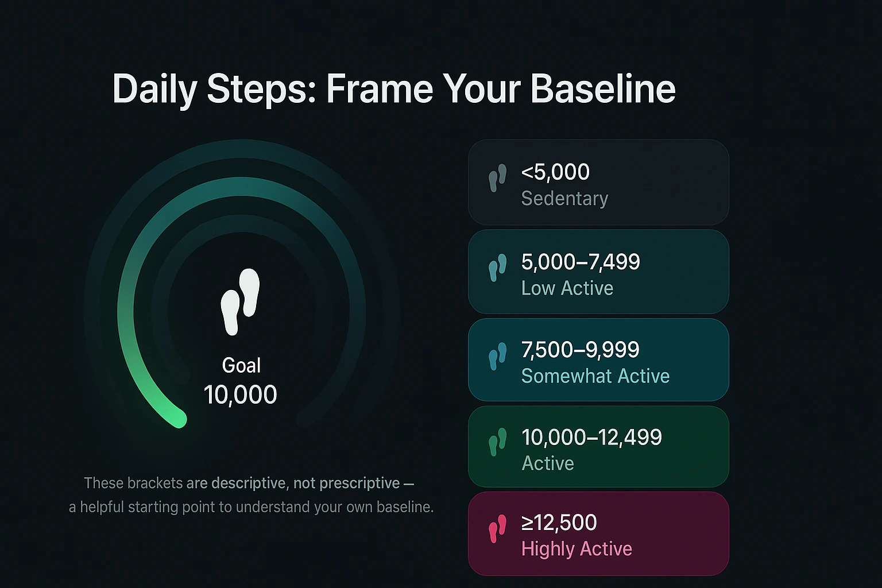Select the pink footprints icon for Highly Active
The height and width of the screenshot is (588, 882).
pyautogui.click(x=497, y=528)
